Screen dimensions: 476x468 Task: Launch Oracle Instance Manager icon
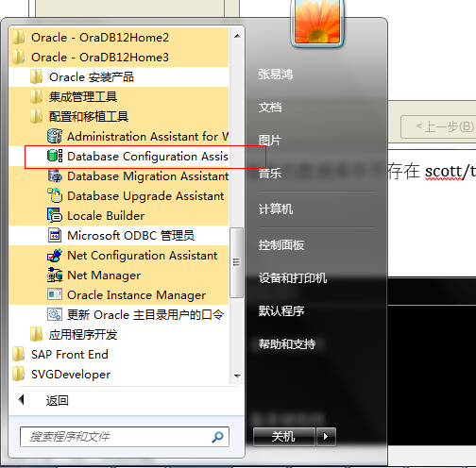55,294
